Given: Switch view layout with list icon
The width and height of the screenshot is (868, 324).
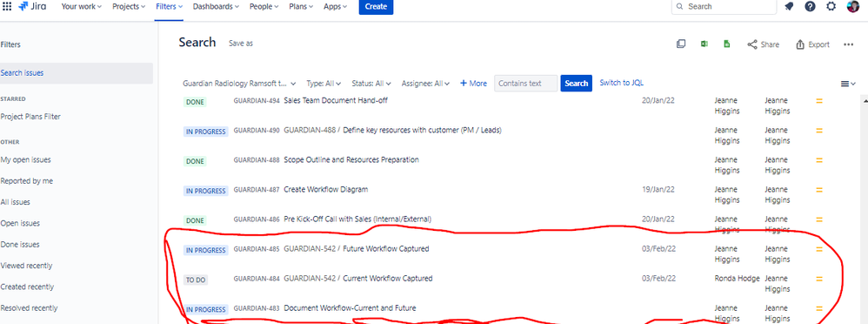Looking at the screenshot, I should pos(848,84).
